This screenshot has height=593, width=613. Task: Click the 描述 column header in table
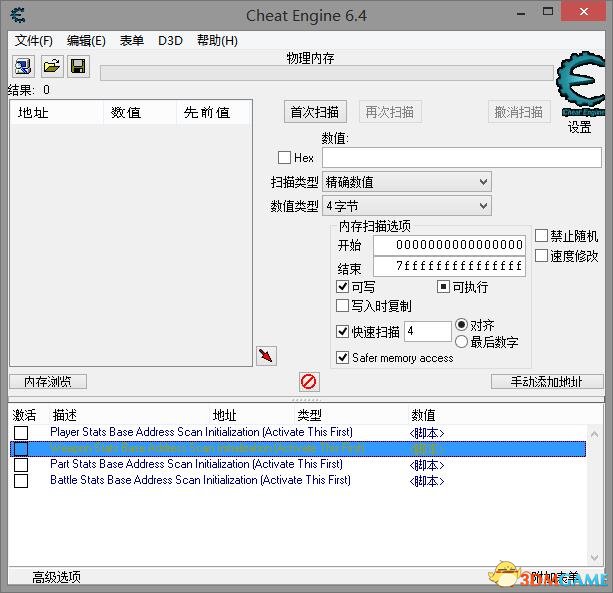pyautogui.click(x=65, y=415)
